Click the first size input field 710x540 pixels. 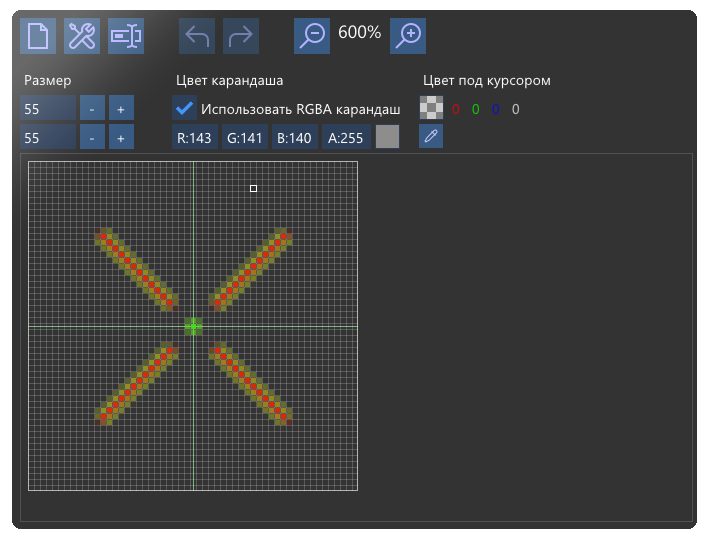48,108
